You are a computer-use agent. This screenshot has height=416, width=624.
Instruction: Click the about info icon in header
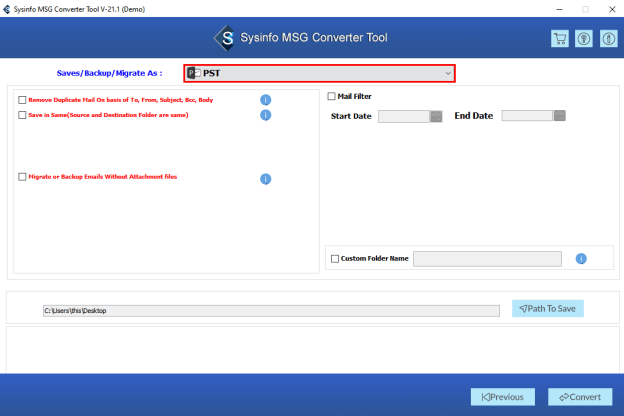coord(608,39)
